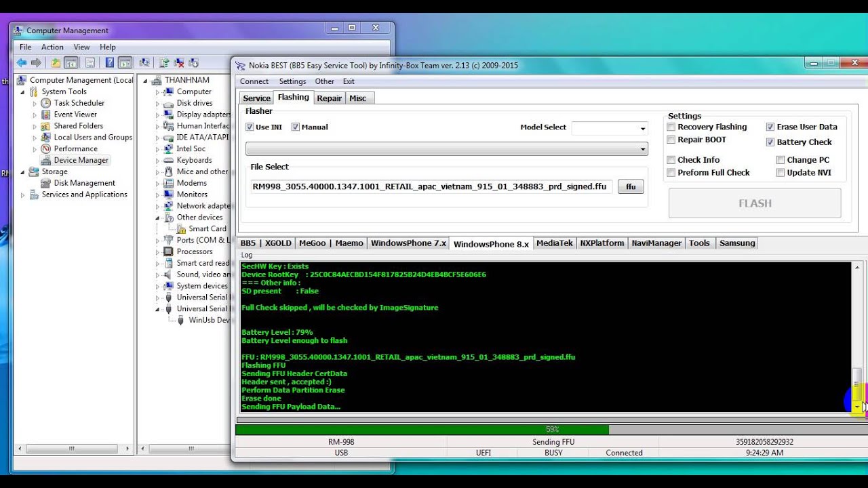The image size is (868, 488).
Task: Click Keyboards device icon
Action: [169, 160]
